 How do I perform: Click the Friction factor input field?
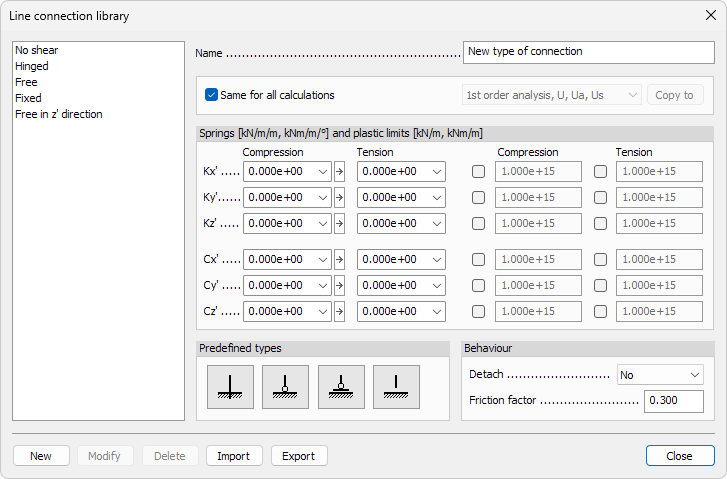(673, 401)
